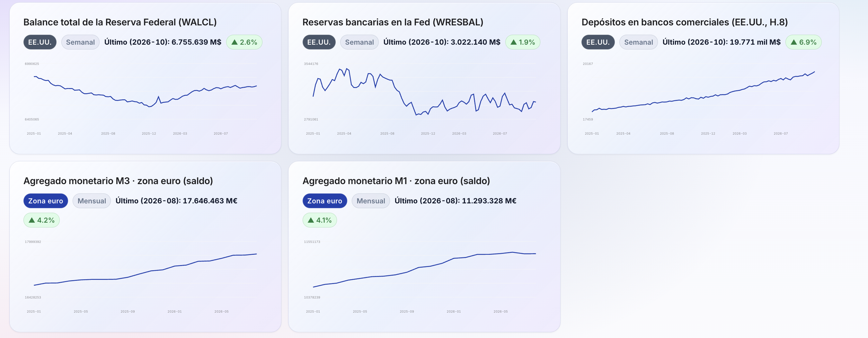Click the Zona euro badge on M3 card
Screen dimensions: 868x338
(x=46, y=201)
